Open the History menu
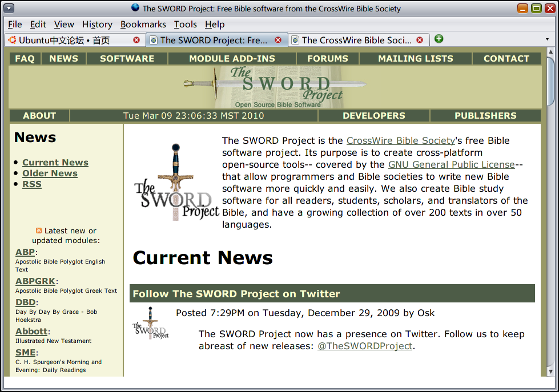Viewport: 559px width, 392px height. [97, 24]
